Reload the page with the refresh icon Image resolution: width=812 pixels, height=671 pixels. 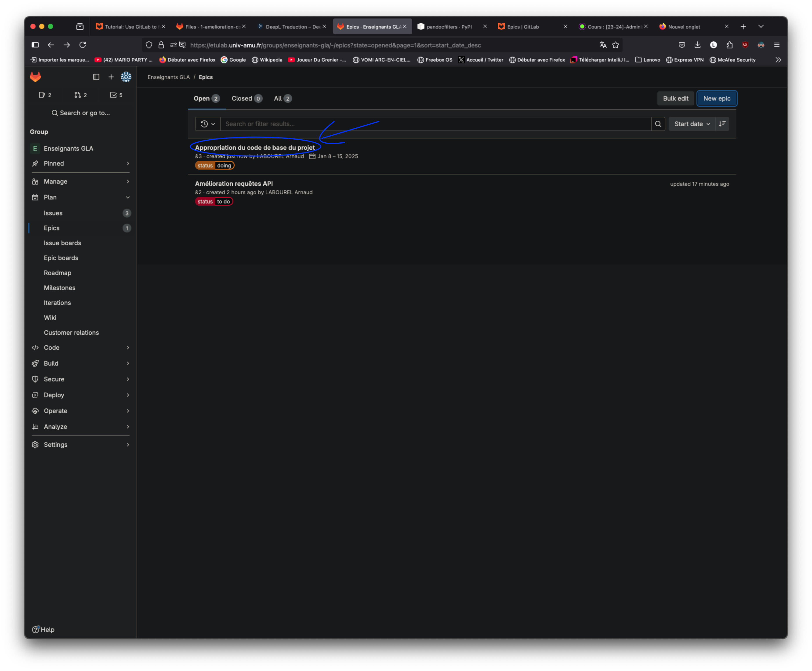(83, 45)
